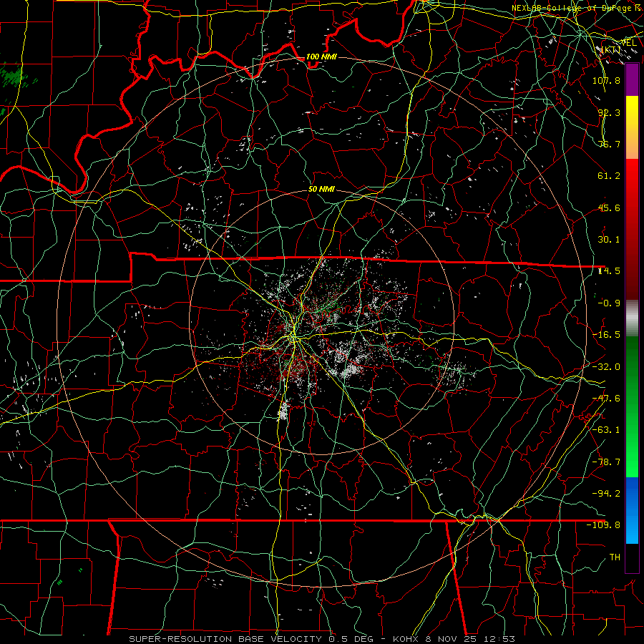Select the -16.5 velocity scale value
The height and width of the screenshot is (644, 644).
click(606, 335)
